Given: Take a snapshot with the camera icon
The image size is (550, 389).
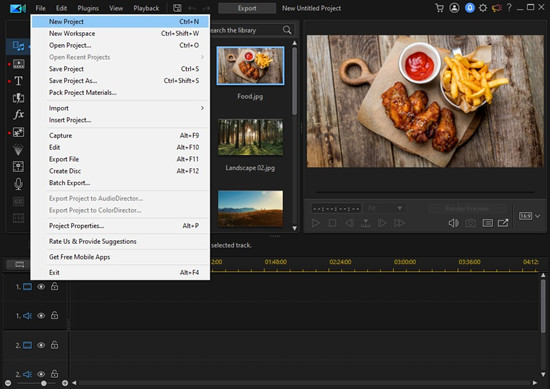Looking at the screenshot, I should [x=470, y=223].
